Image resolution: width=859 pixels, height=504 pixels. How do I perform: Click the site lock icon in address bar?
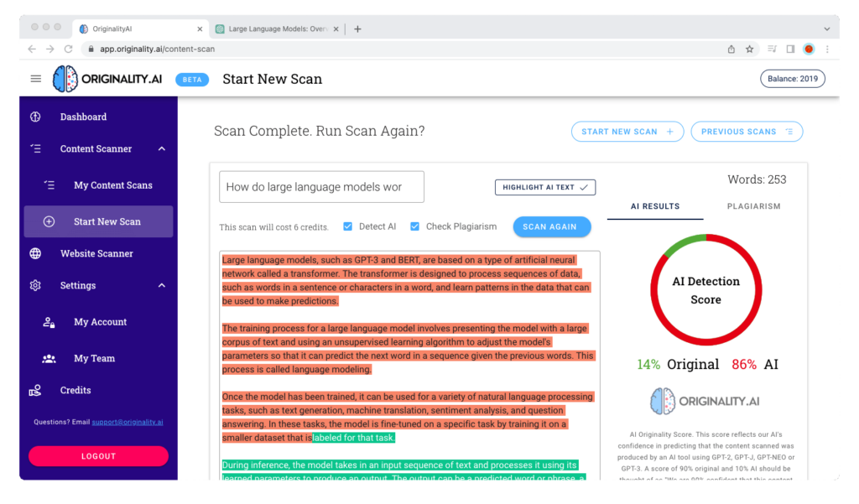(91, 49)
